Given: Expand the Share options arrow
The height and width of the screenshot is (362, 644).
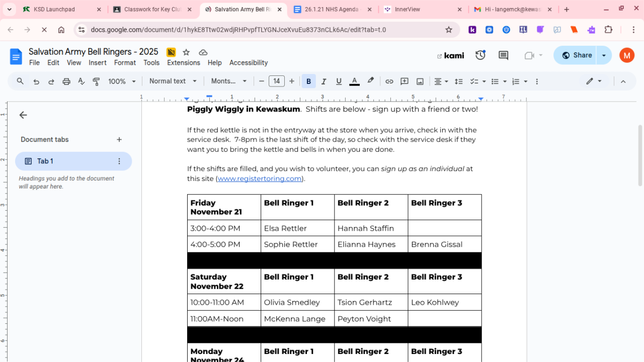Looking at the screenshot, I should click(x=604, y=55).
